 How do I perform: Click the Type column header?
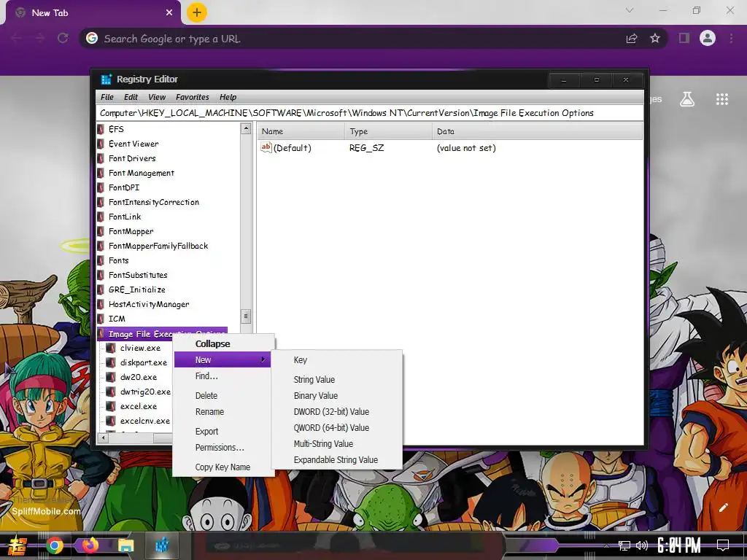tap(388, 131)
